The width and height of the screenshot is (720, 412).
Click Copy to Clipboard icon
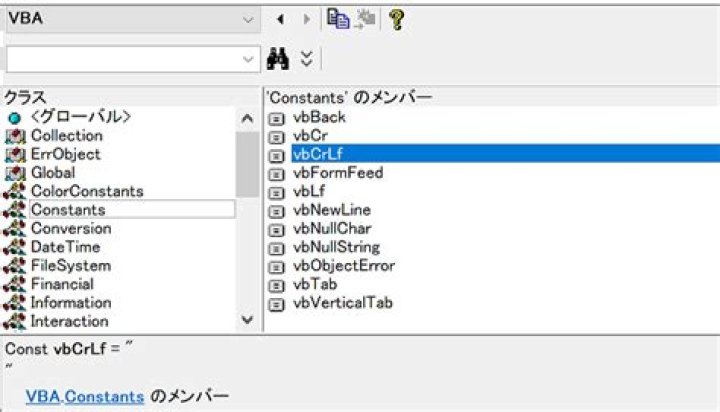coord(337,19)
